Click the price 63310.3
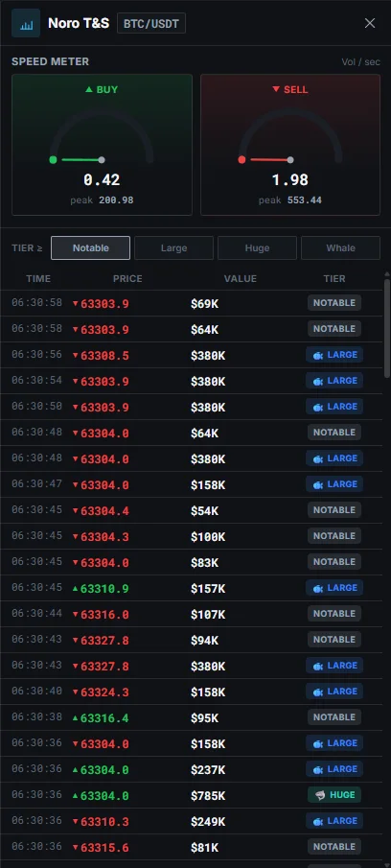 tap(104, 822)
